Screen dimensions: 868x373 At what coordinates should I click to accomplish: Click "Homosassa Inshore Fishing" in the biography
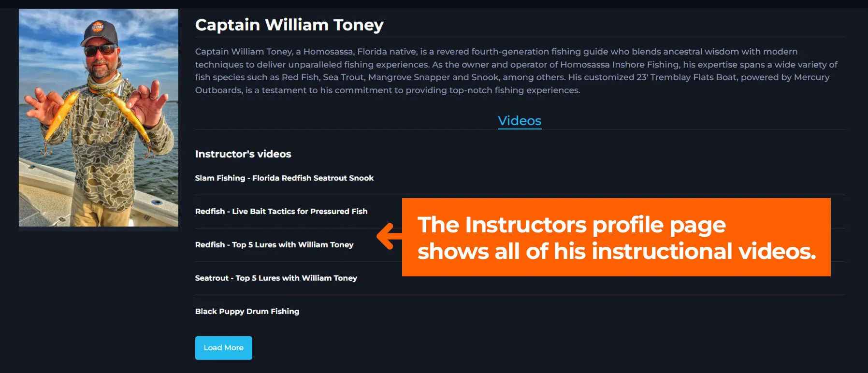pyautogui.click(x=620, y=65)
